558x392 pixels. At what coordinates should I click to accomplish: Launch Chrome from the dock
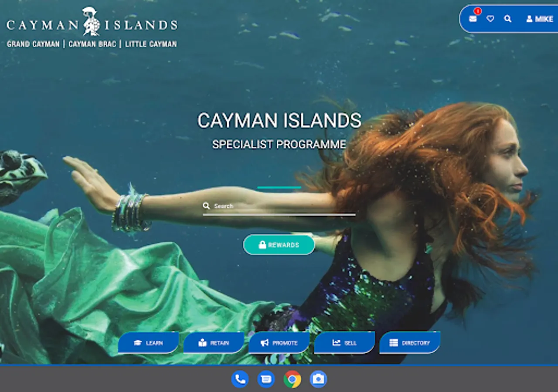pos(292,379)
